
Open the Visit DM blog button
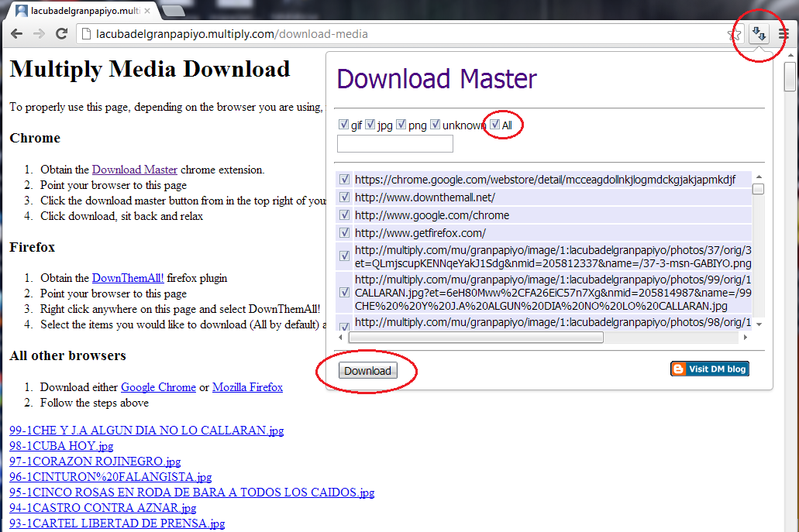coord(710,369)
